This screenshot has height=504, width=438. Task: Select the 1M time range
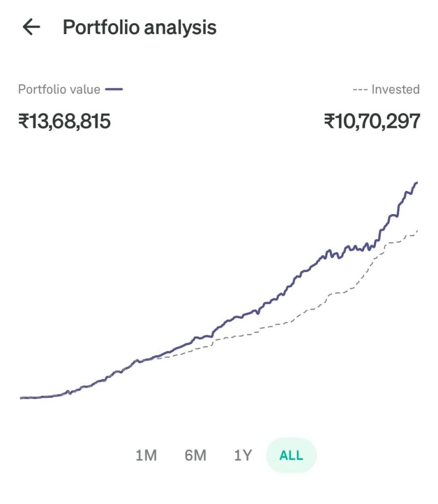(x=146, y=455)
